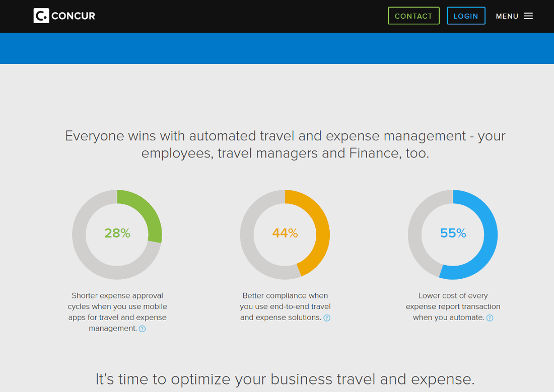The height and width of the screenshot is (392, 554).
Task: Click the green 28% donut chart
Action: tap(117, 234)
